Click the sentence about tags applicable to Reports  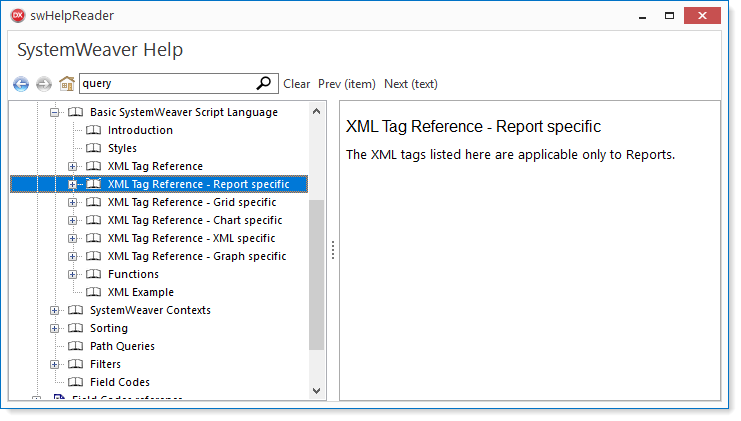(510, 155)
